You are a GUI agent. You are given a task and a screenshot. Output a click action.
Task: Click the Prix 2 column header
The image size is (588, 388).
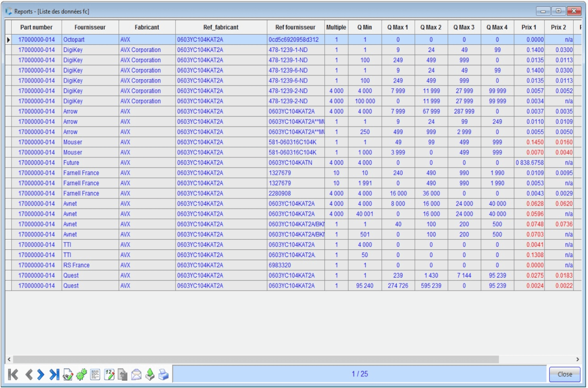coord(559,27)
